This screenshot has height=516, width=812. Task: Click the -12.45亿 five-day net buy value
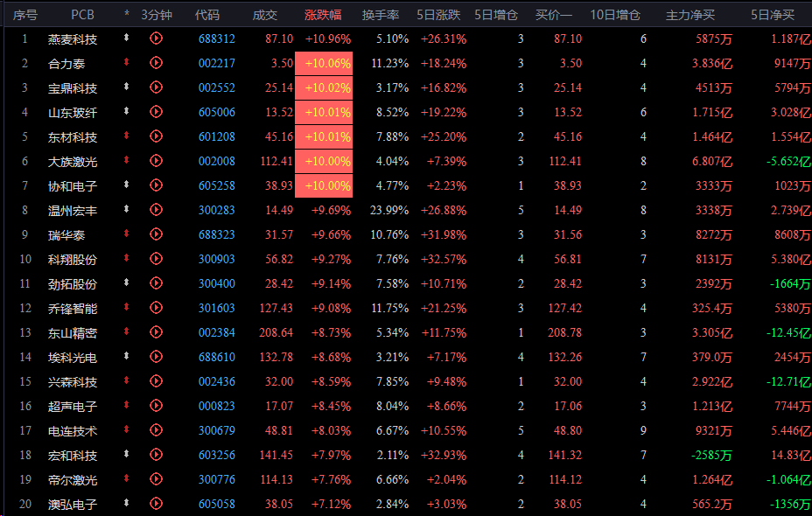[x=788, y=333]
